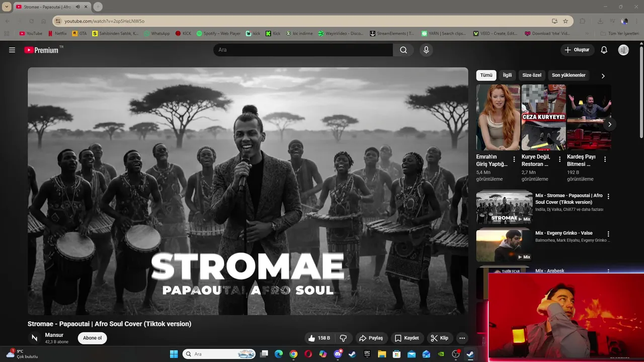Launch Microsoft Edge from taskbar

[279, 354]
